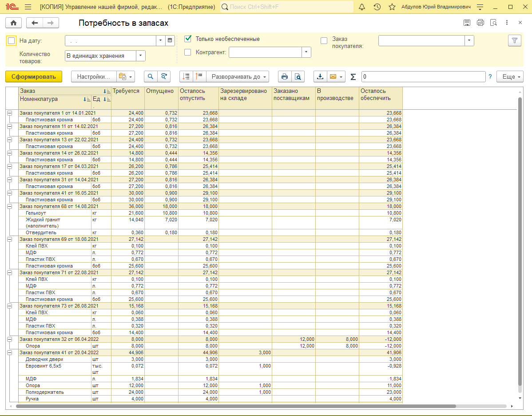
Task: Select 'Жидкий гранит (наполнитель)' cell
Action: [55, 223]
